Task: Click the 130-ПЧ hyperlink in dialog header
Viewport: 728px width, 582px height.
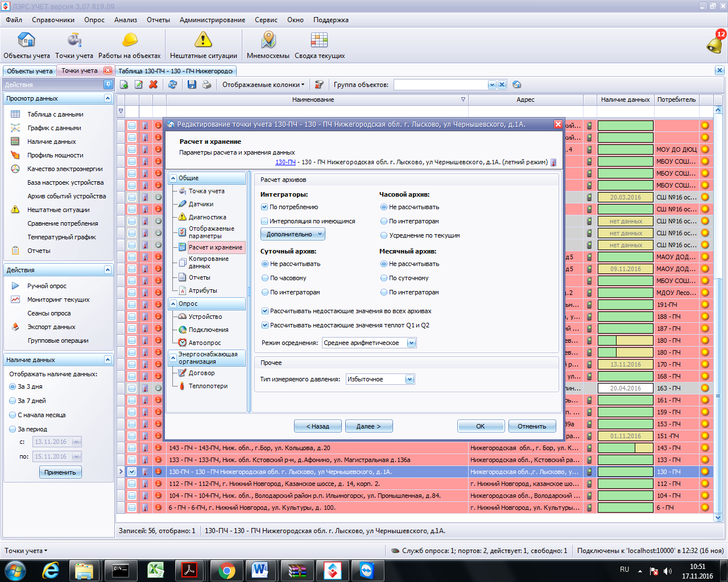Action: 285,163
